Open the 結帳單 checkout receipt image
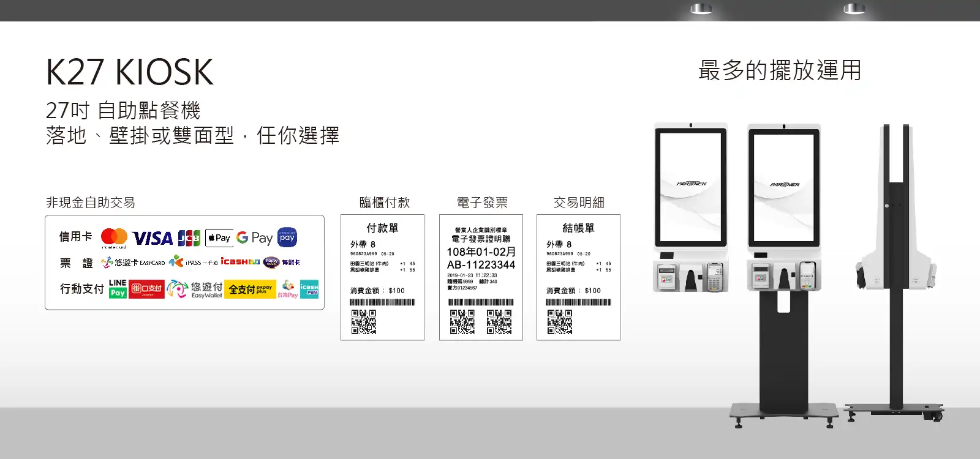980x459 pixels. coord(579,277)
